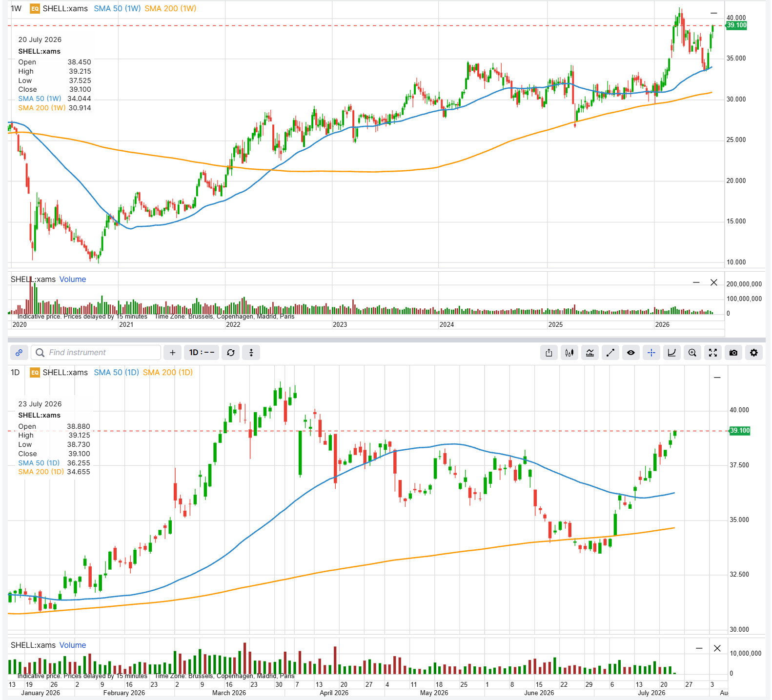Click the 35.000 price level on weekly axis
Screen dimensions: 772x700
coord(736,58)
